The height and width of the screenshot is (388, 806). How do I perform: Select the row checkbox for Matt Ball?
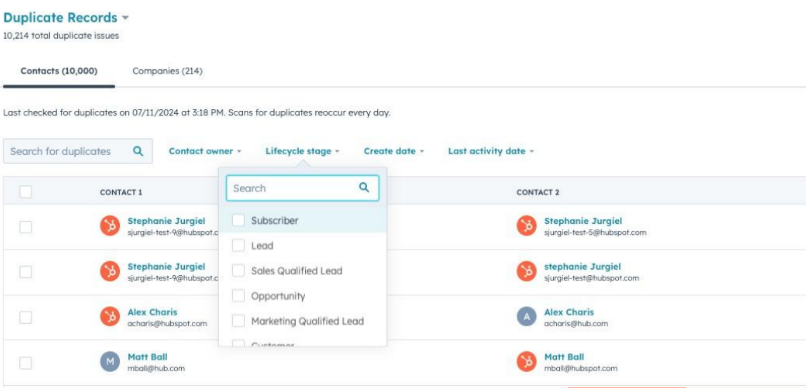point(25,363)
